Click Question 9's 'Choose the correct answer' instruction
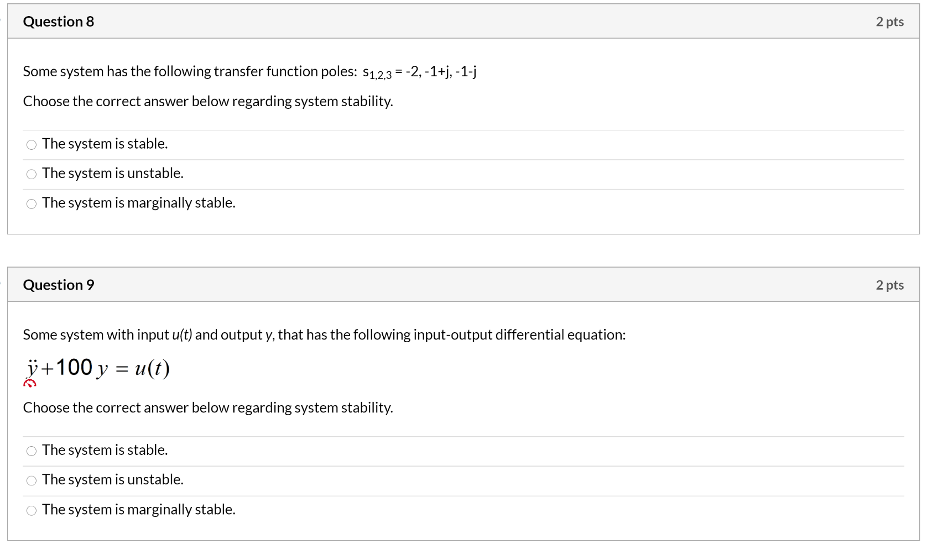The height and width of the screenshot is (560, 932). point(208,407)
